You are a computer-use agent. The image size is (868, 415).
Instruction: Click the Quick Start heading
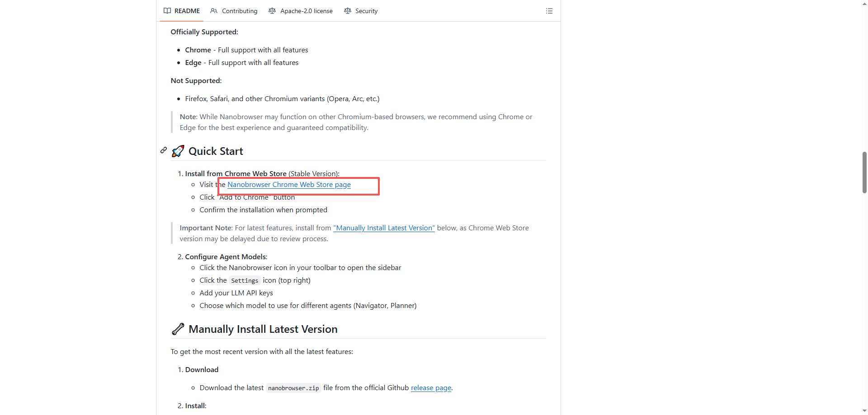click(x=216, y=151)
